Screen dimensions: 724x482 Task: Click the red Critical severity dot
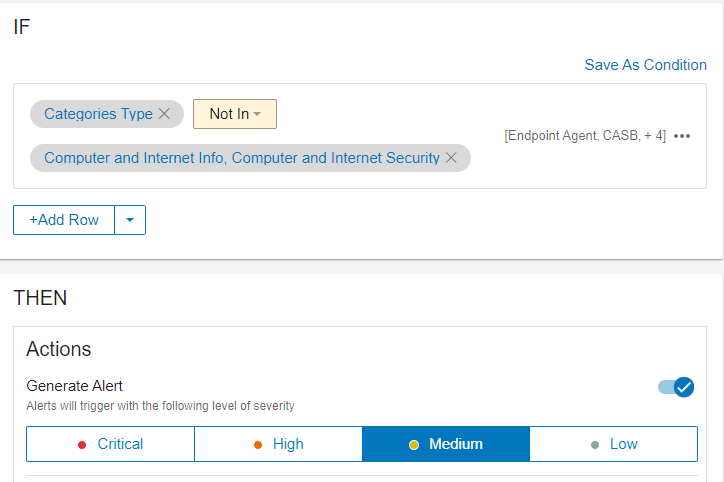(82, 444)
